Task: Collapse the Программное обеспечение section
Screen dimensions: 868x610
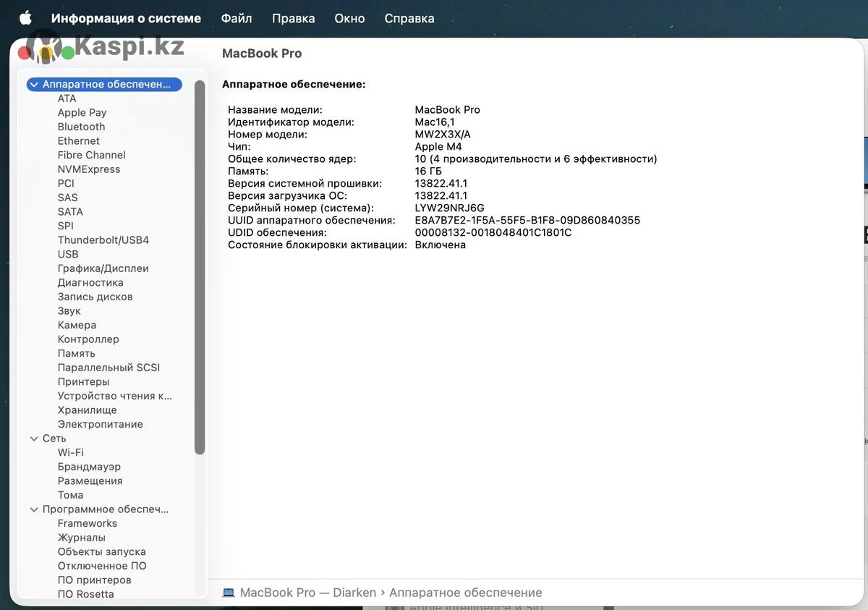Action: click(x=34, y=509)
